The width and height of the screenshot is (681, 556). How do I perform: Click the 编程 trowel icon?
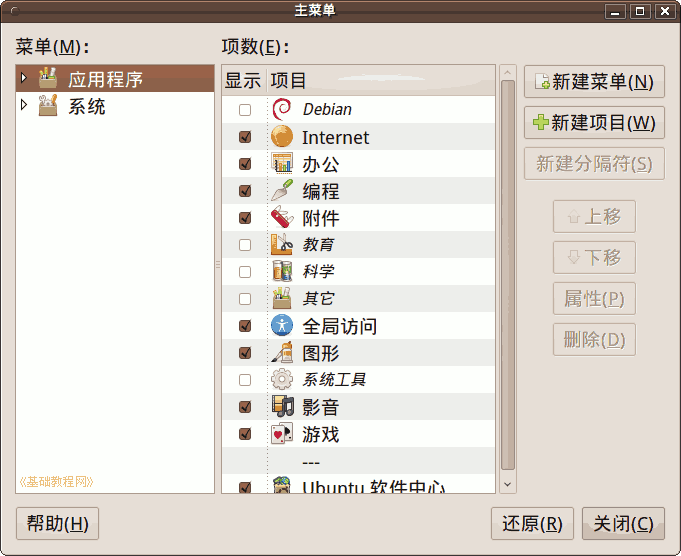[x=281, y=190]
